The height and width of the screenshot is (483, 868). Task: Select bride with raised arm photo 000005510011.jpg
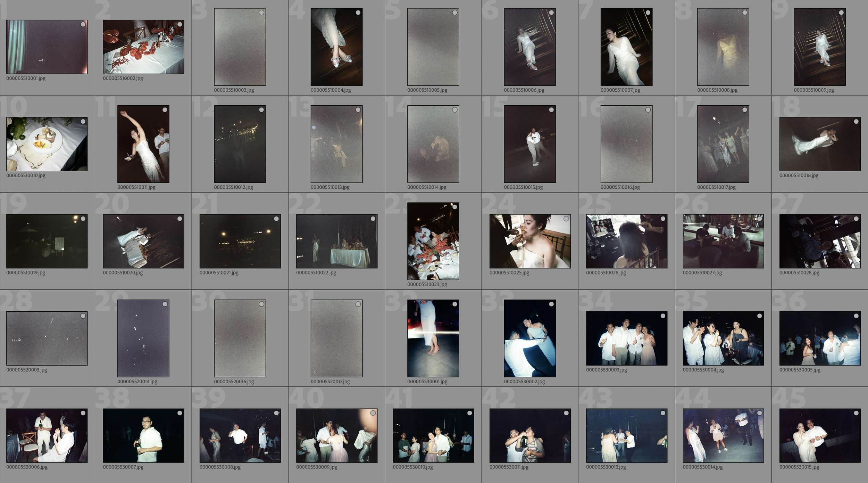click(143, 144)
